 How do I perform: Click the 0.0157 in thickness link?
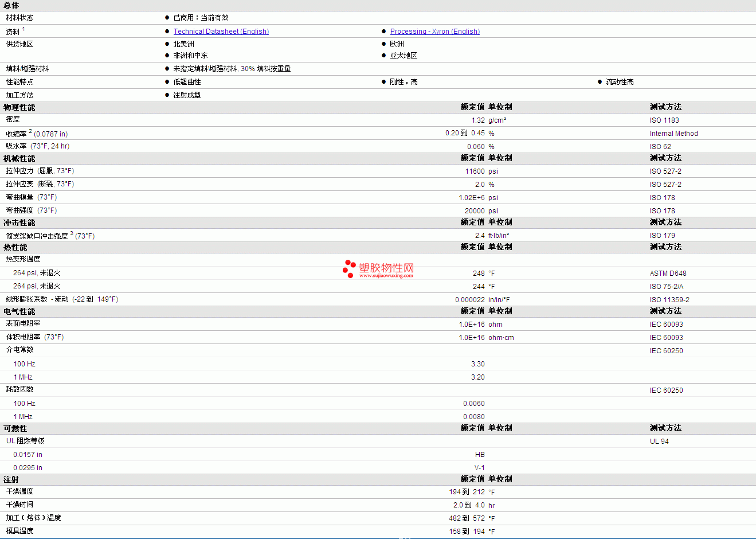pos(28,455)
